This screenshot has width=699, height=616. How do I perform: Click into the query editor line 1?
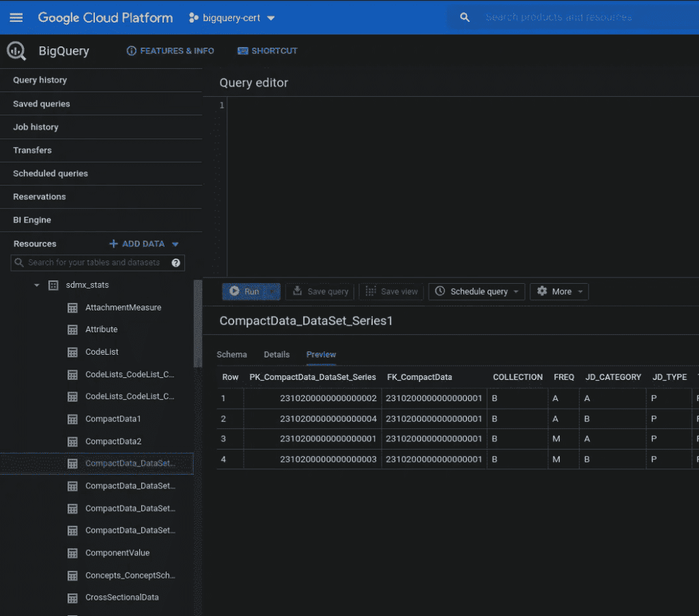[461, 106]
